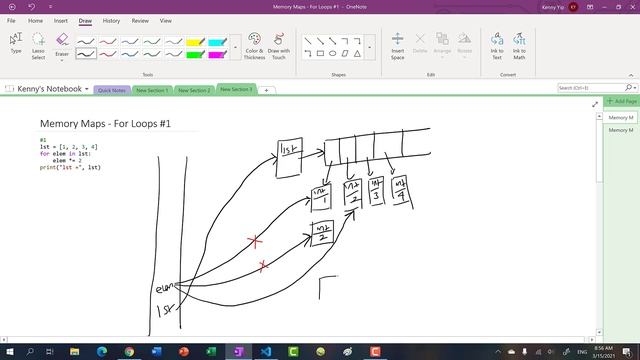Screen dimensions: 640x360
Task: Open Excel from the taskbar
Action: [211, 351]
